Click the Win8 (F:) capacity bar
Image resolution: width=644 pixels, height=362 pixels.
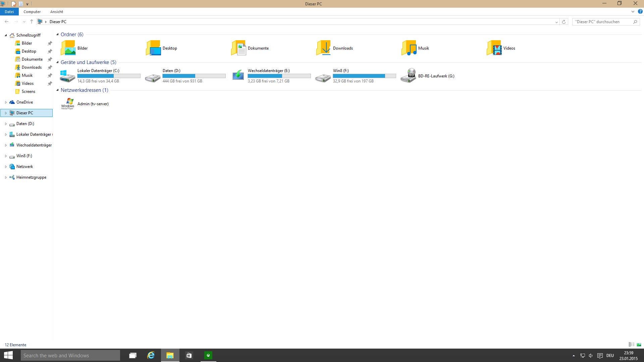click(x=364, y=76)
